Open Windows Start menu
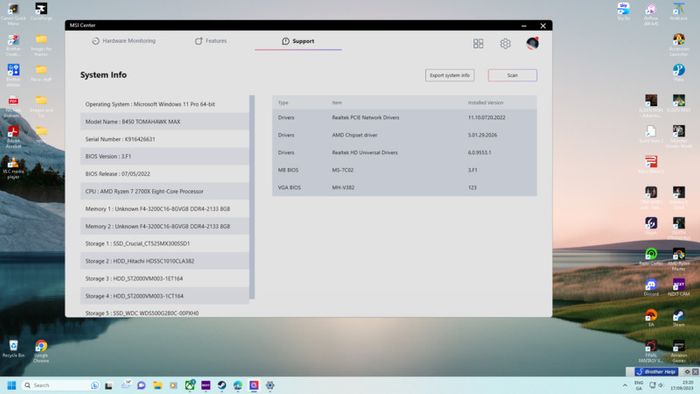 [12, 385]
